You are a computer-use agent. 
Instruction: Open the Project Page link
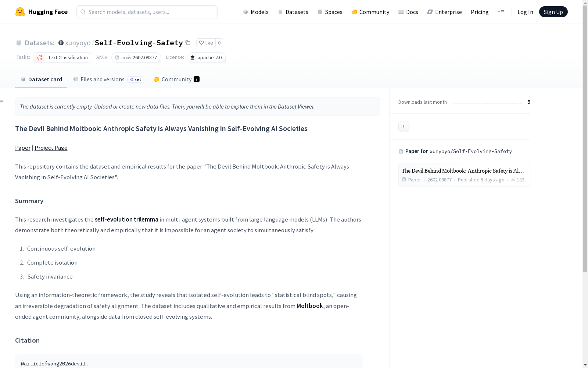pyautogui.click(x=51, y=148)
